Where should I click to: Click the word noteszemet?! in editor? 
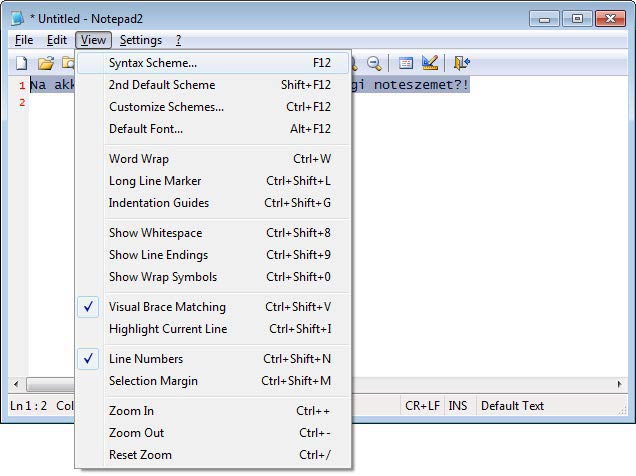click(421, 85)
